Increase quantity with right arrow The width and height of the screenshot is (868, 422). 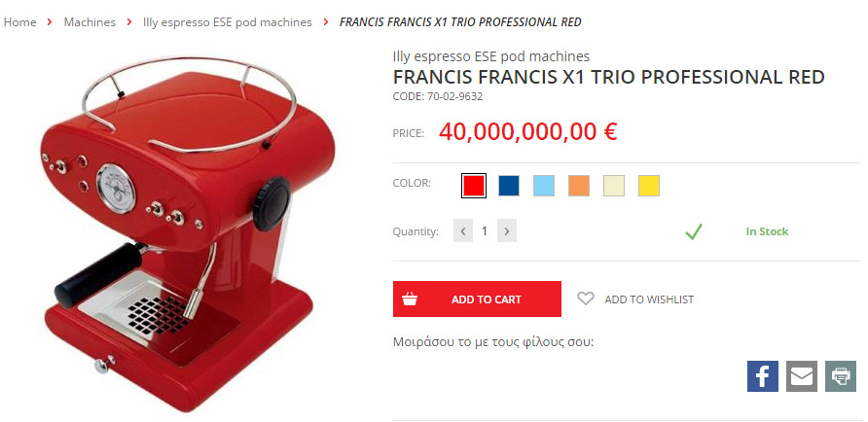507,230
